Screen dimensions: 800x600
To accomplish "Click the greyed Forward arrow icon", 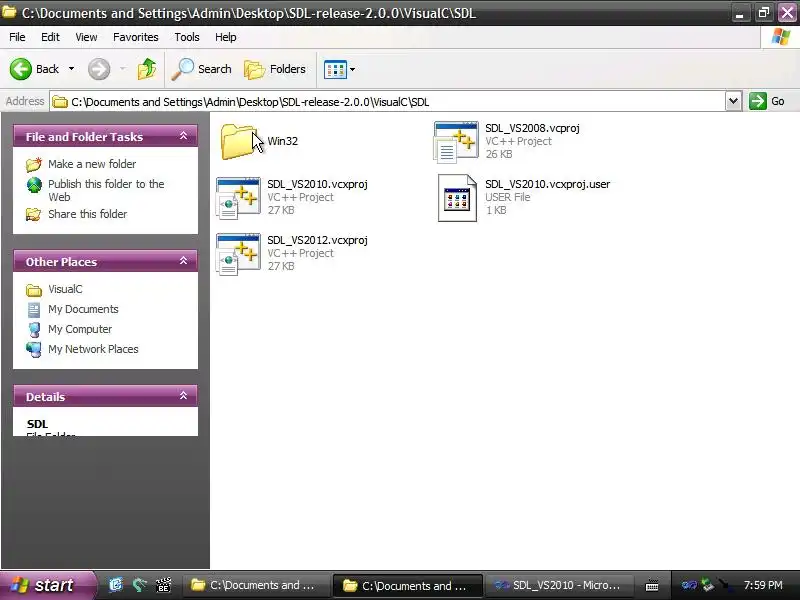I will coord(99,69).
